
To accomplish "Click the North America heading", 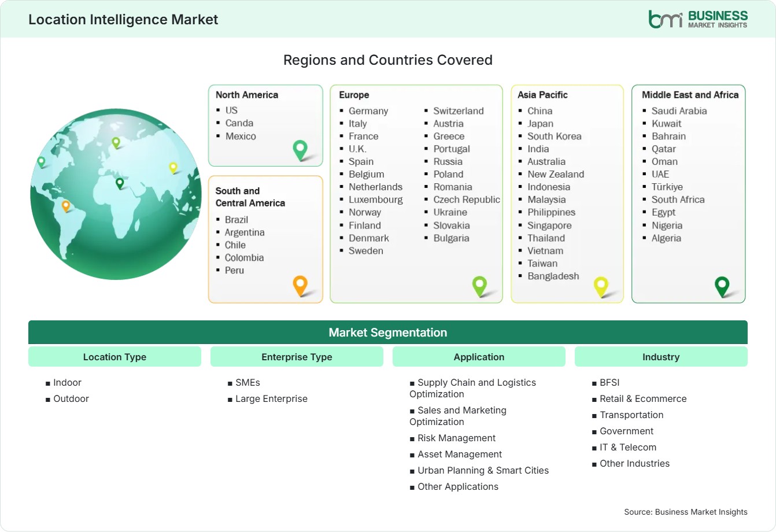I will coord(247,95).
